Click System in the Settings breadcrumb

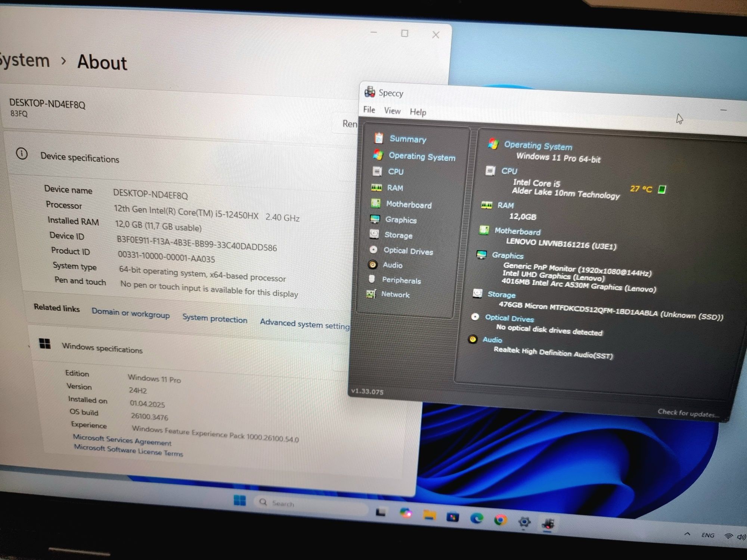pos(24,60)
